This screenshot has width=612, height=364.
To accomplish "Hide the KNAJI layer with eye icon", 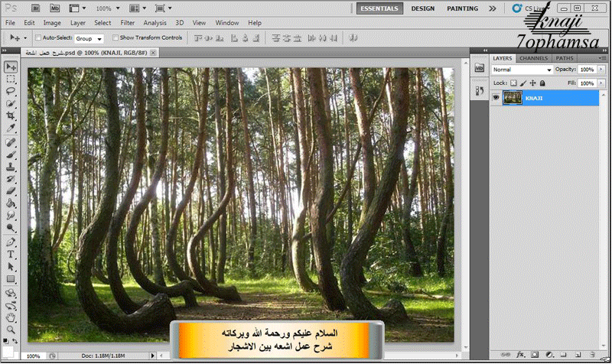I will click(x=496, y=97).
